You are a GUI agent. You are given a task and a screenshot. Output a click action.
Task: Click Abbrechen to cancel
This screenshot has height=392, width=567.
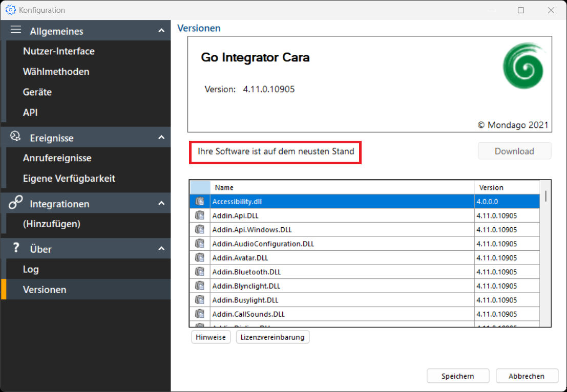tap(526, 376)
